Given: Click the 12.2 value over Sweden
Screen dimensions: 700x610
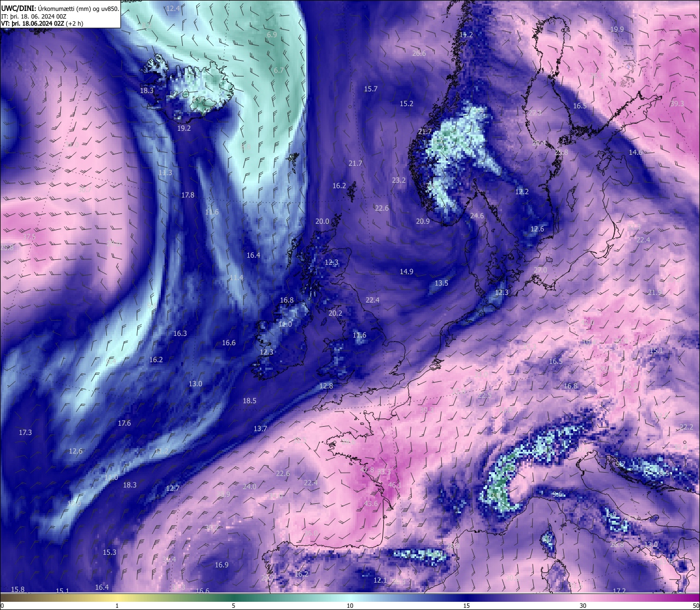Looking at the screenshot, I should pos(522,191).
